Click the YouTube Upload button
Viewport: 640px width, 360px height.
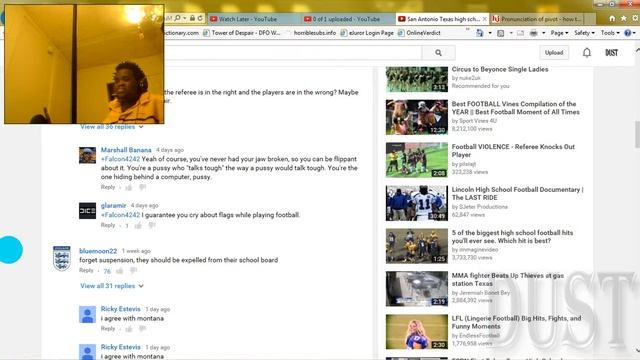coord(554,53)
